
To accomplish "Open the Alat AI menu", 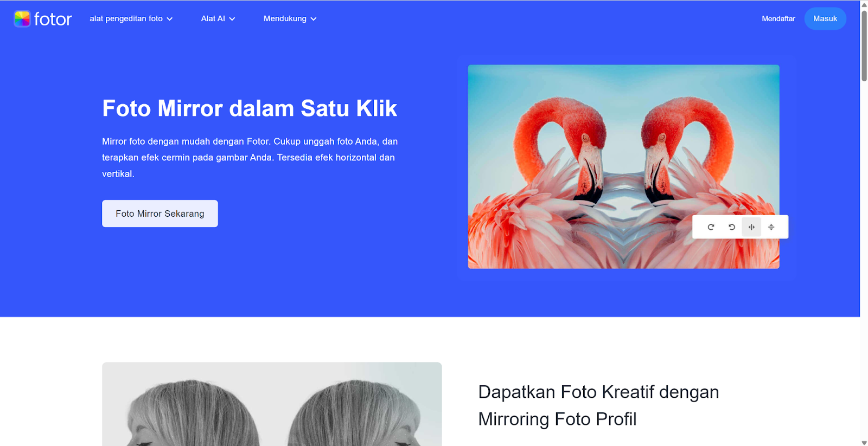I will (x=213, y=18).
